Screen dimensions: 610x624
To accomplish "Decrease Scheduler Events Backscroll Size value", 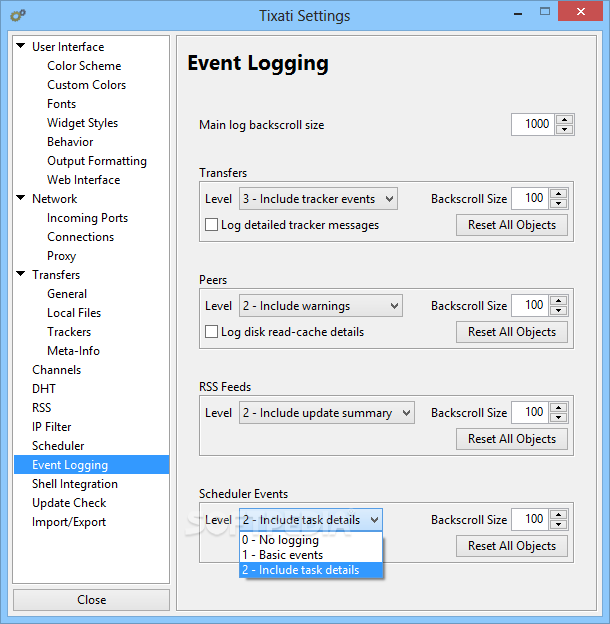I will (x=558, y=524).
